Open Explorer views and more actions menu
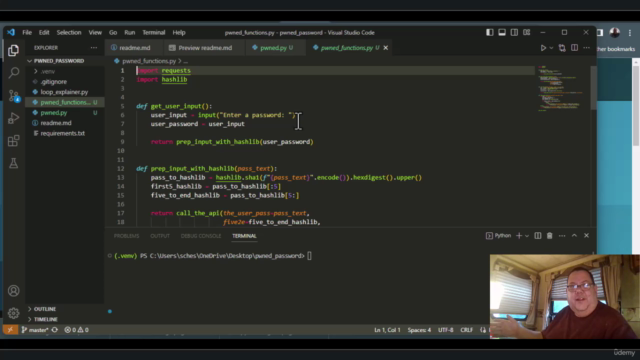This screenshot has height=360, width=640. tap(94, 48)
